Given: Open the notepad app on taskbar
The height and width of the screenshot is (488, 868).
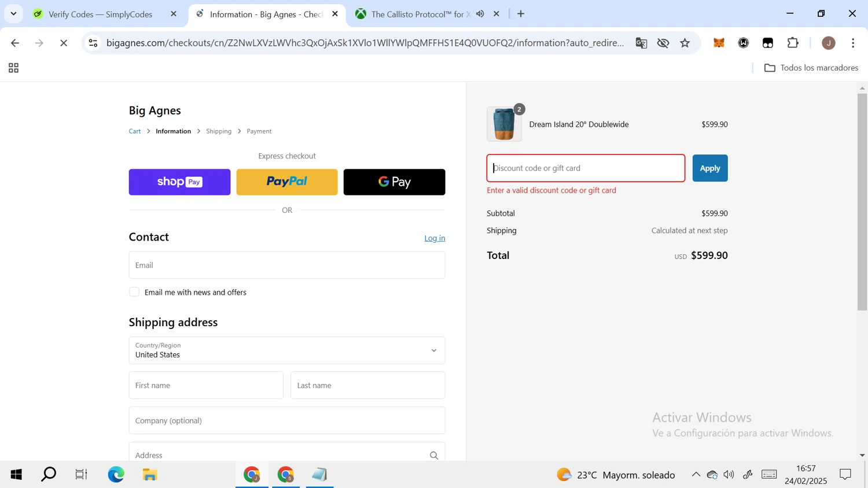Looking at the screenshot, I should tap(319, 475).
